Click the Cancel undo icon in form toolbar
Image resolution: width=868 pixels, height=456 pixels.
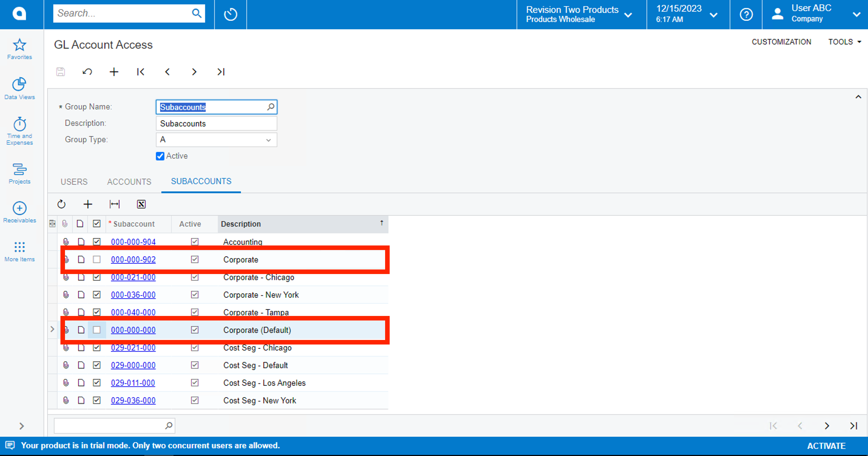(x=87, y=71)
